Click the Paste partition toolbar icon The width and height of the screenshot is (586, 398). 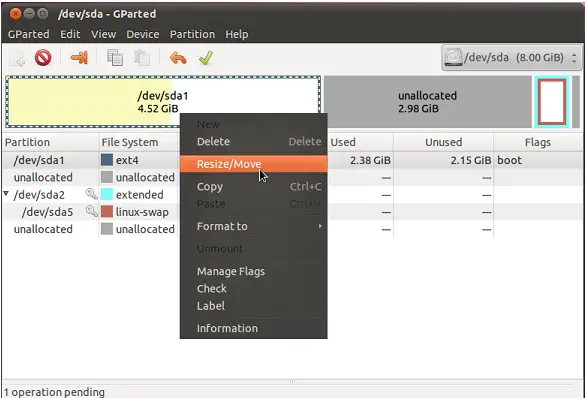point(142,58)
